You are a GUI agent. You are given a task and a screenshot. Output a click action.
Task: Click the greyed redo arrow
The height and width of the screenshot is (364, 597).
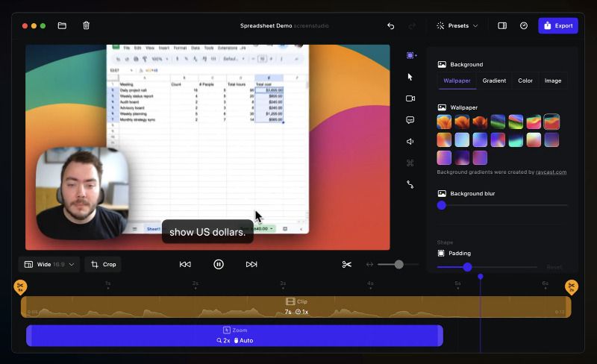(x=412, y=26)
